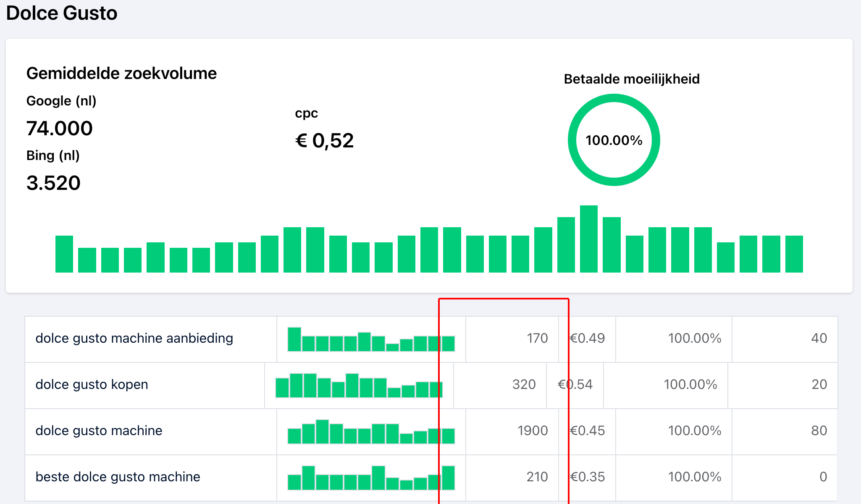
Task: Click the trend sparkline for beste dolce gusto machine
Action: (371, 478)
